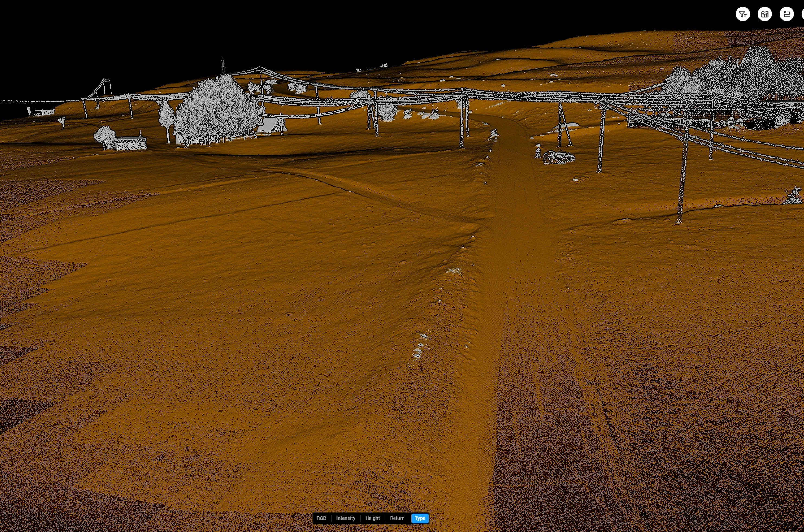Click the partially hidden rightmost round icon

click(x=803, y=14)
